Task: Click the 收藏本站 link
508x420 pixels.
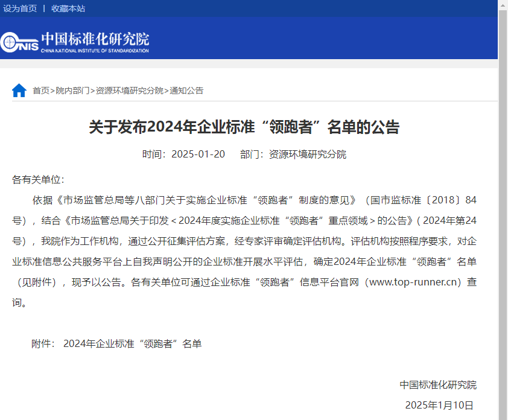Action: (x=68, y=8)
